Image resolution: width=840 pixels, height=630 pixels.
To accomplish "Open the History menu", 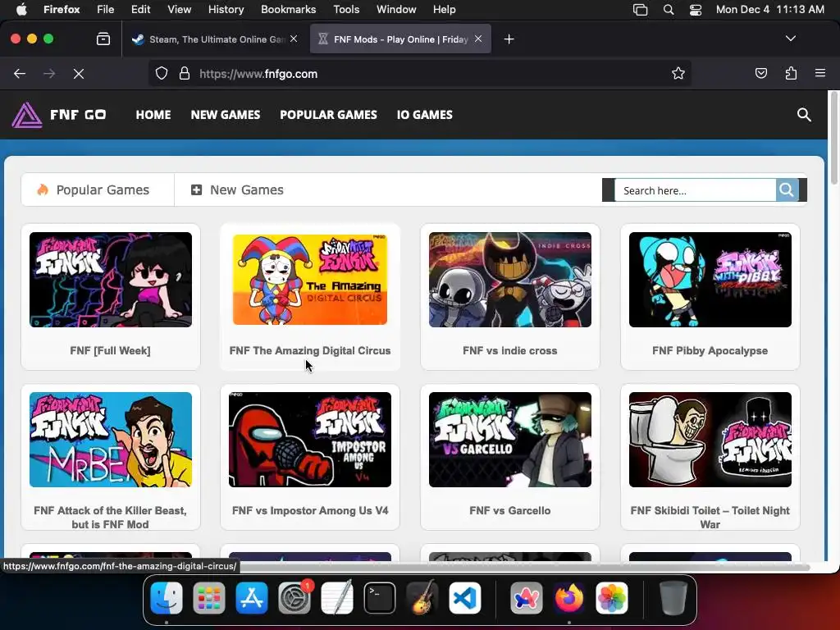I will pyautogui.click(x=226, y=10).
